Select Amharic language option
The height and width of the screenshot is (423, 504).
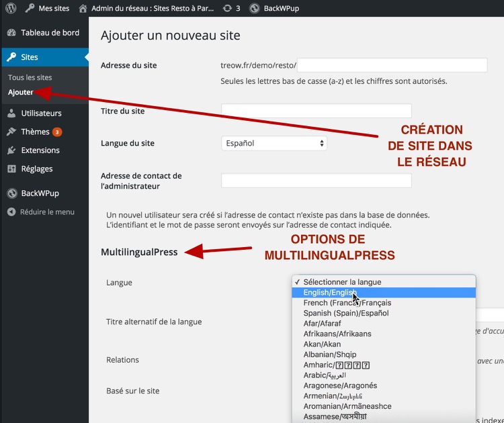coord(384,365)
